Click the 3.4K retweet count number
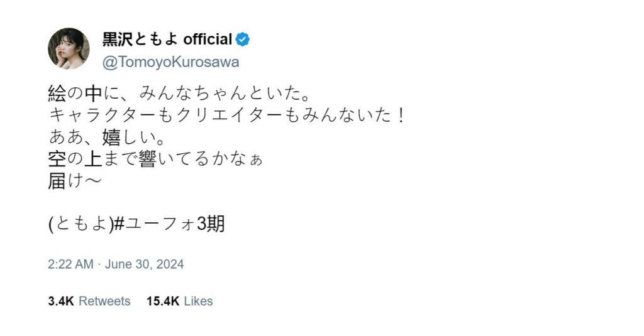Screen dimensions: 644x336 (x=61, y=301)
